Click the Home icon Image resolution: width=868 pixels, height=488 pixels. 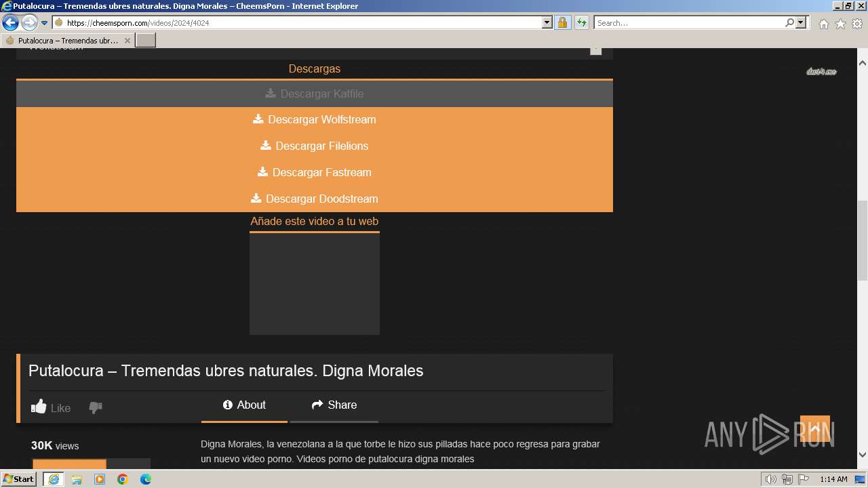pyautogui.click(x=823, y=24)
